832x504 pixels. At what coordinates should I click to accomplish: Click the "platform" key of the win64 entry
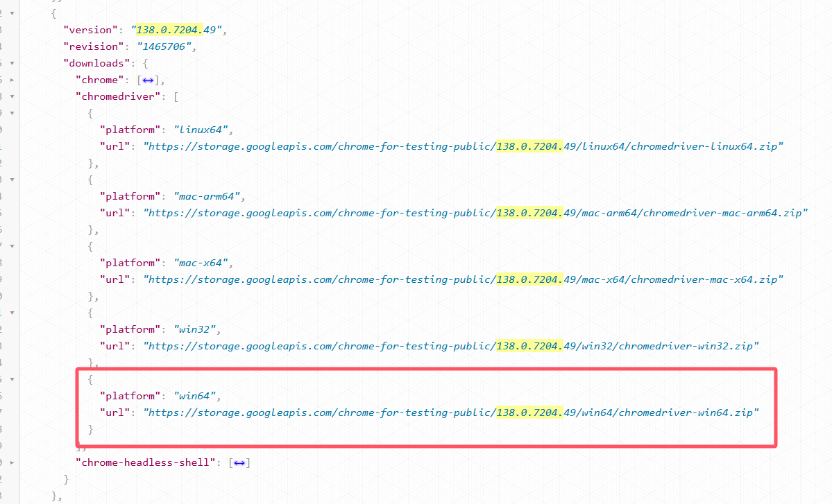130,396
